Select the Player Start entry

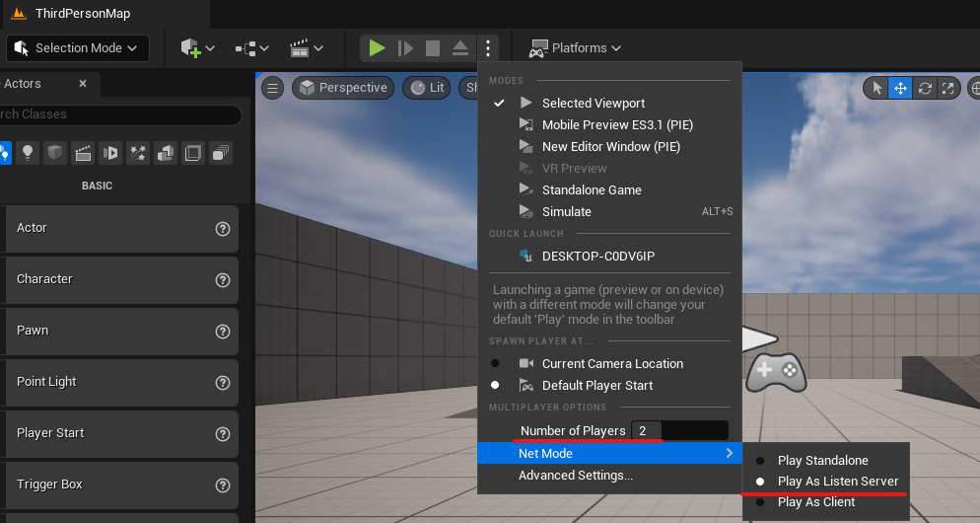118,433
